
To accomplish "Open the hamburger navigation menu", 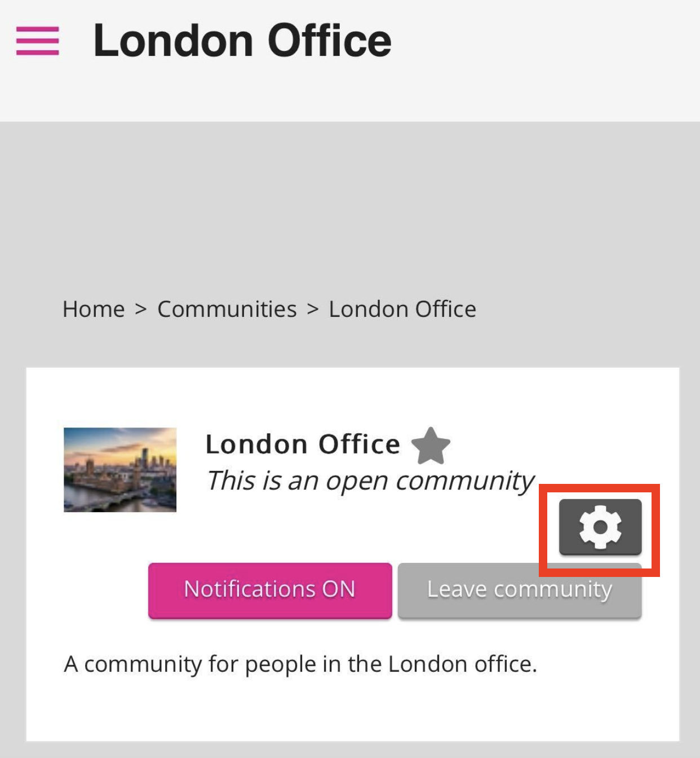I will point(37,41).
